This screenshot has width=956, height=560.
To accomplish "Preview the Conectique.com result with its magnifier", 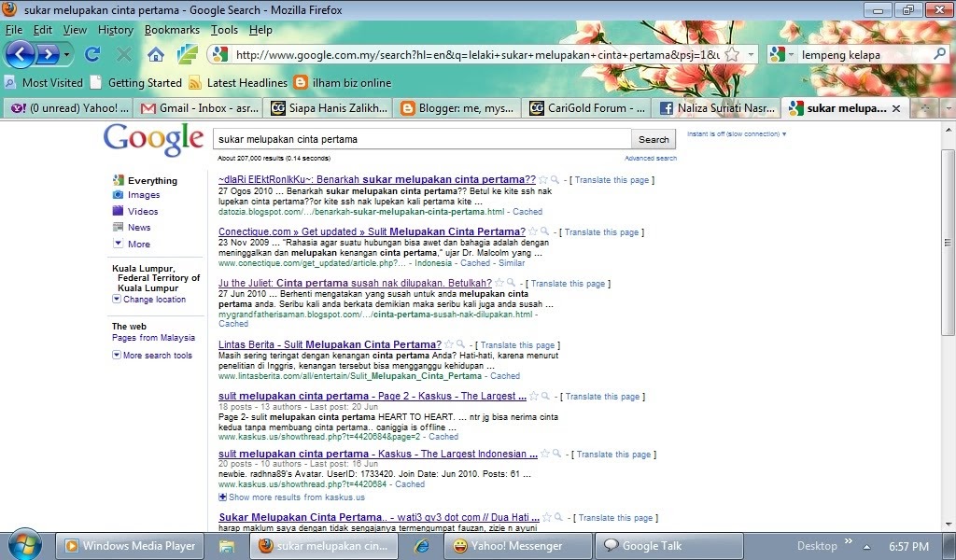I will (544, 231).
